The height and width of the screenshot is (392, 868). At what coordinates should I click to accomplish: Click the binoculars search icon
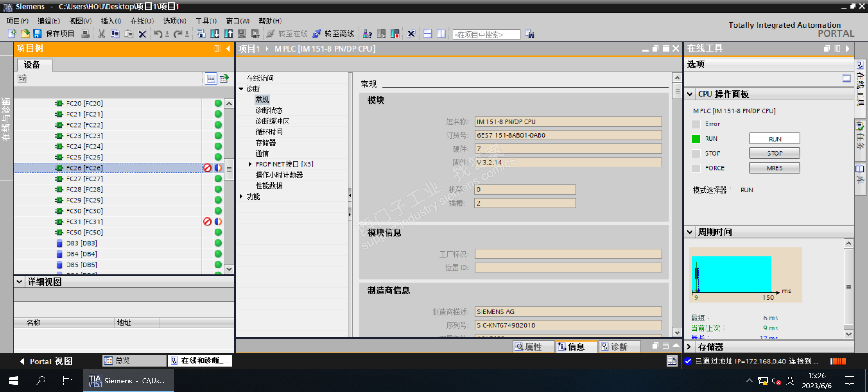[x=530, y=34]
